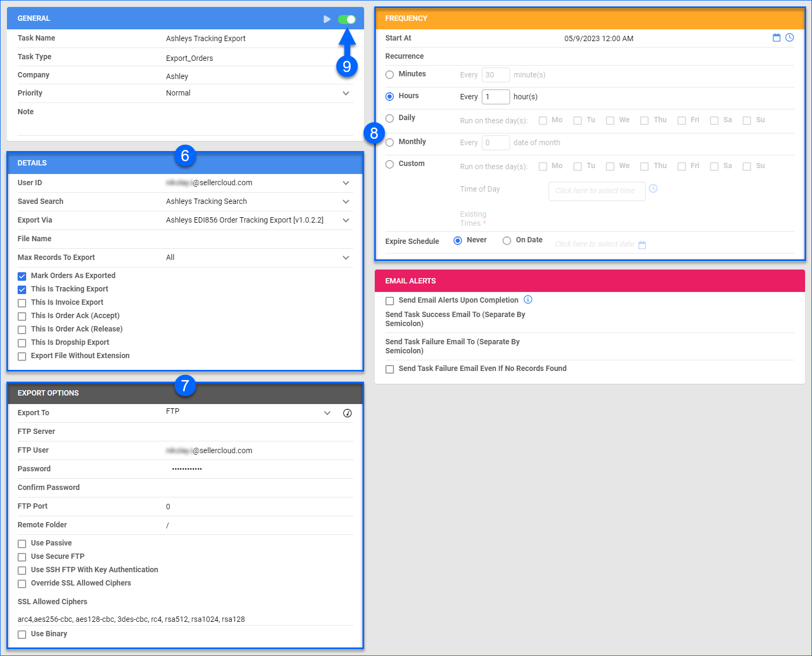
Task: View the info icon beside Email Alerts Upon Completion
Action: pyautogui.click(x=528, y=299)
